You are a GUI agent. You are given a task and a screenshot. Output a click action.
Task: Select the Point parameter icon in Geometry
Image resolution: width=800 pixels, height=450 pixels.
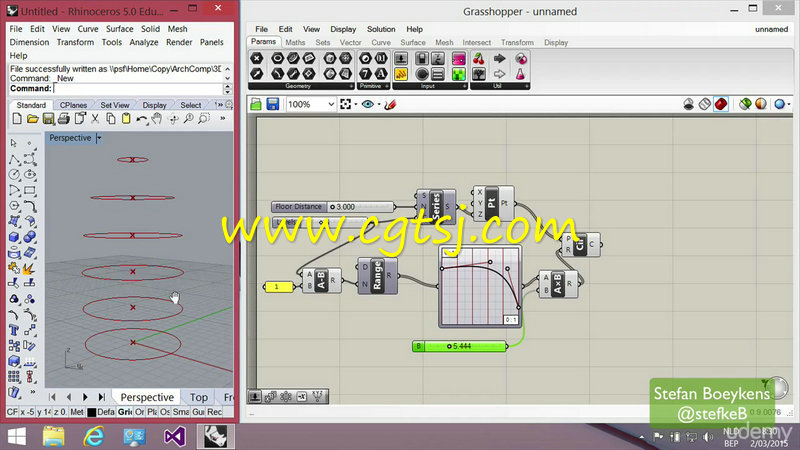(257, 58)
